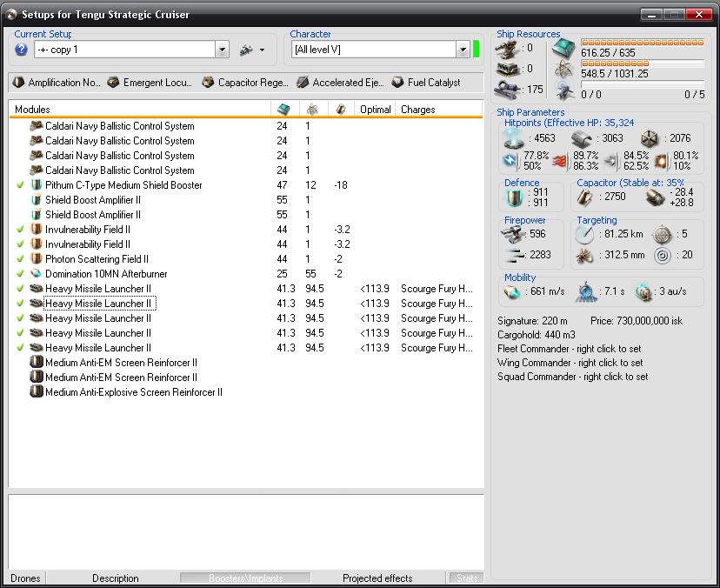Toggle the Photon Scattering Field II checkmark

(x=20, y=258)
